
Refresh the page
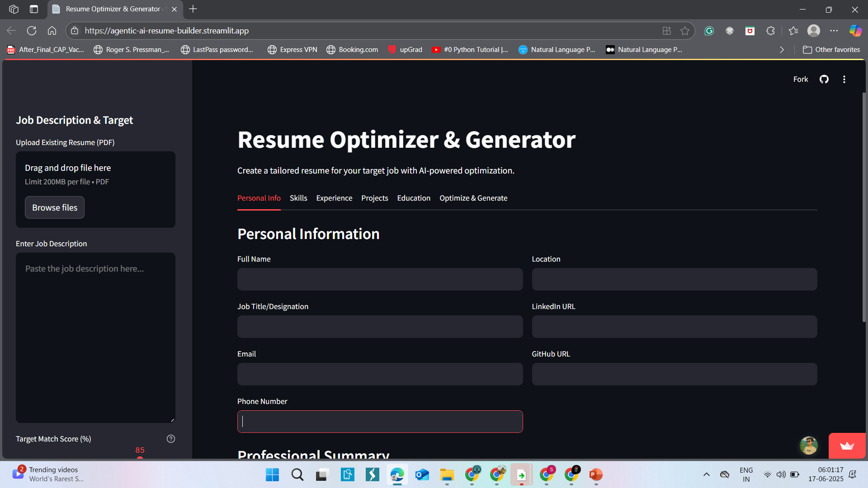tap(32, 31)
